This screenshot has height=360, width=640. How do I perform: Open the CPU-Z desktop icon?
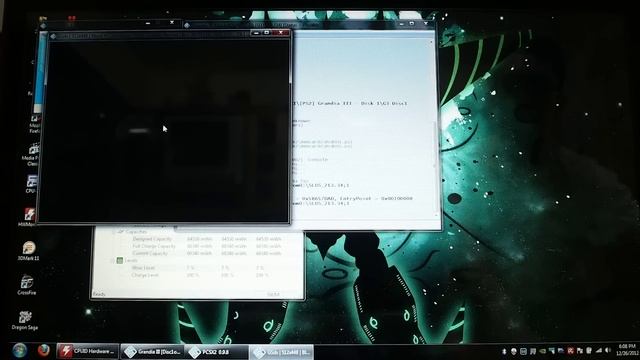(x=32, y=184)
